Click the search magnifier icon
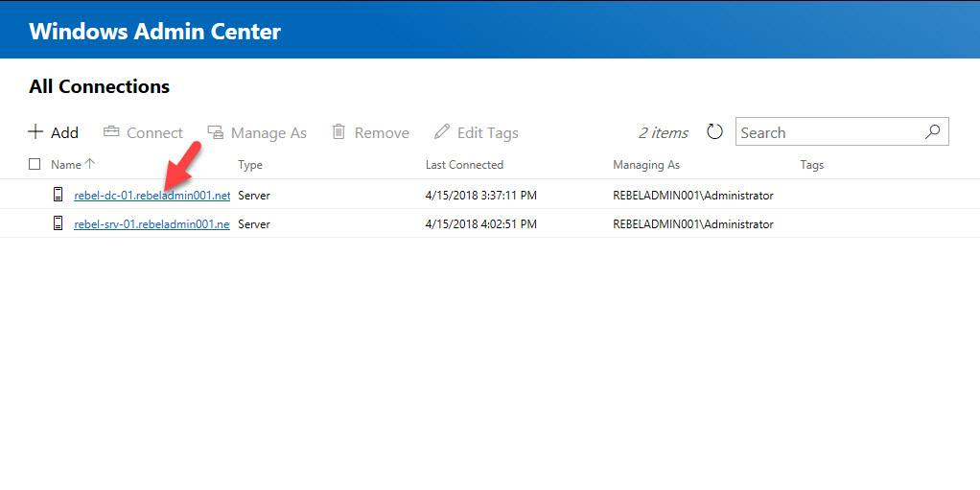This screenshot has height=490, width=980. click(x=932, y=132)
